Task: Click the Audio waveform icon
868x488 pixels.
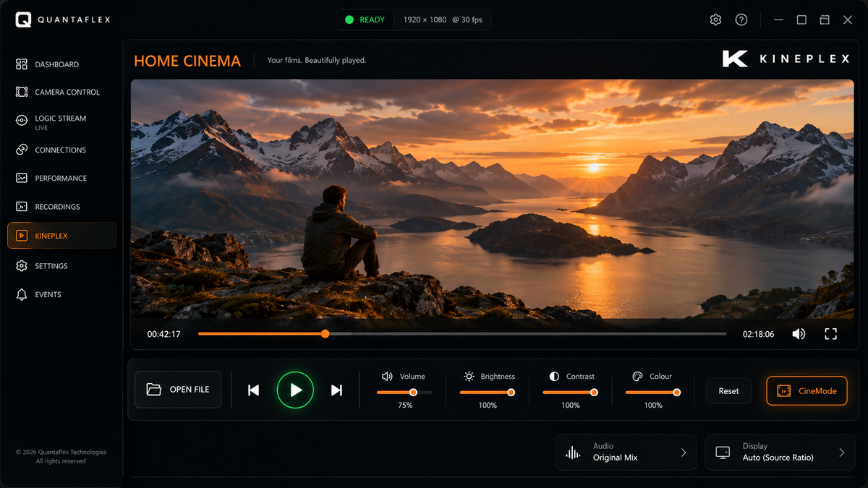Action: click(x=572, y=453)
